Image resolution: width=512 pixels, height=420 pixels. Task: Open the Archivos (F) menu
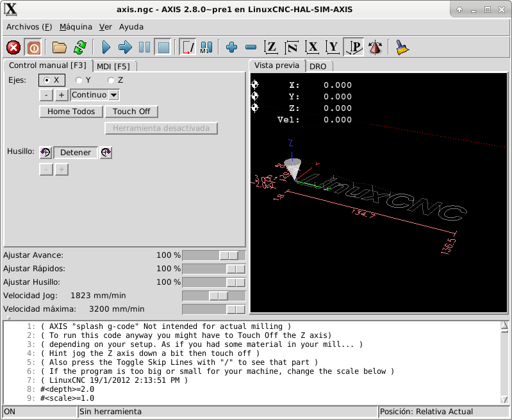coord(29,27)
